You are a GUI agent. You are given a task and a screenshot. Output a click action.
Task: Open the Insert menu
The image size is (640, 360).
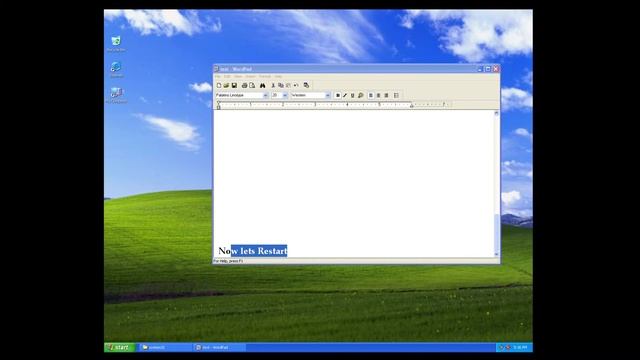pyautogui.click(x=251, y=76)
